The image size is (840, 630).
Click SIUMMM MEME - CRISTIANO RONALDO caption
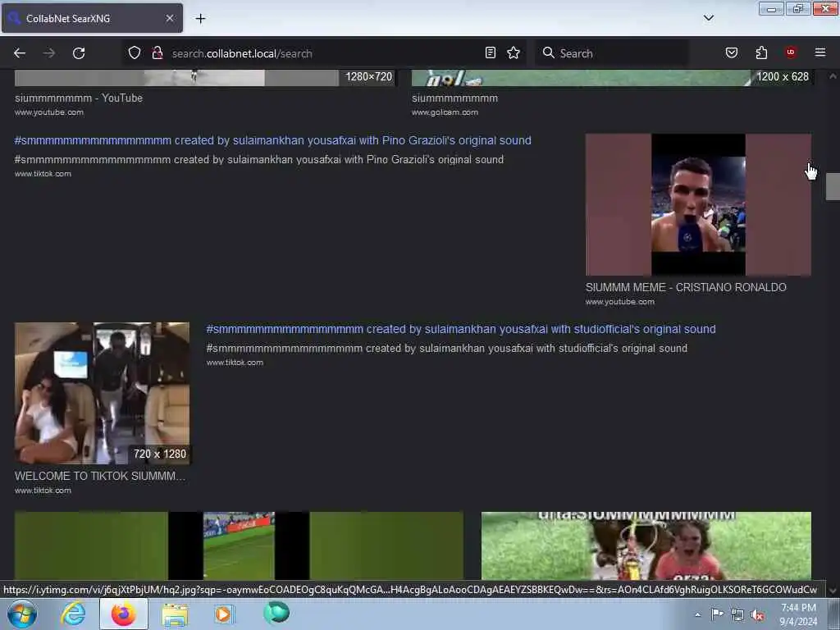pos(686,287)
